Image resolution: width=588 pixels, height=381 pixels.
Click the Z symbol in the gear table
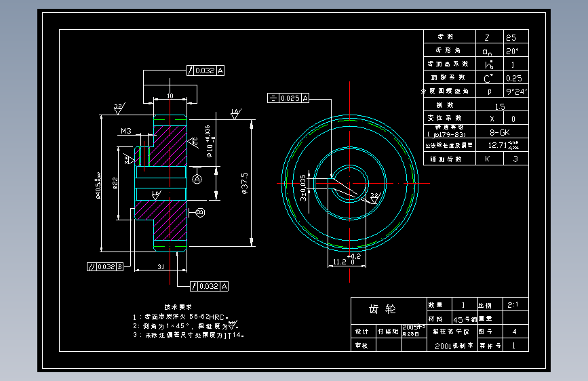point(487,37)
